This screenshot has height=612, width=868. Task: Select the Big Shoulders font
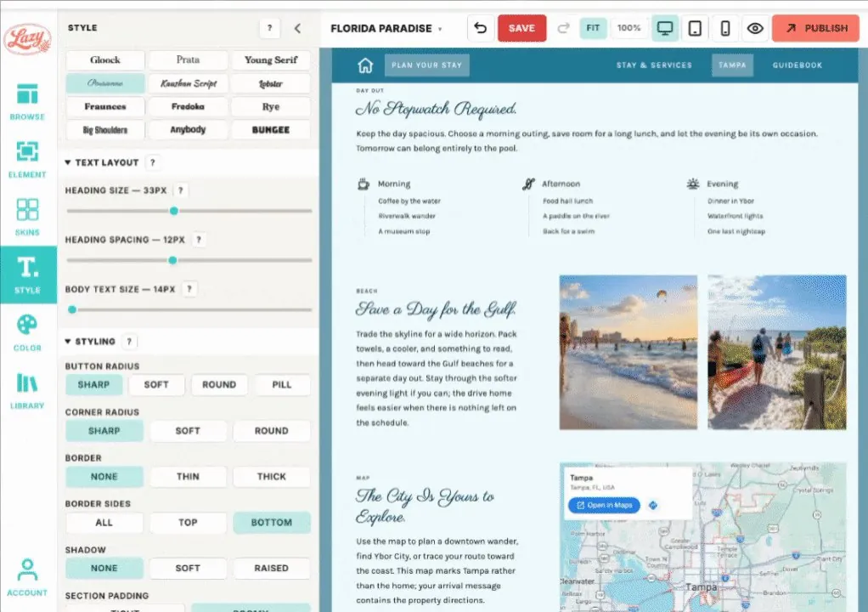105,129
